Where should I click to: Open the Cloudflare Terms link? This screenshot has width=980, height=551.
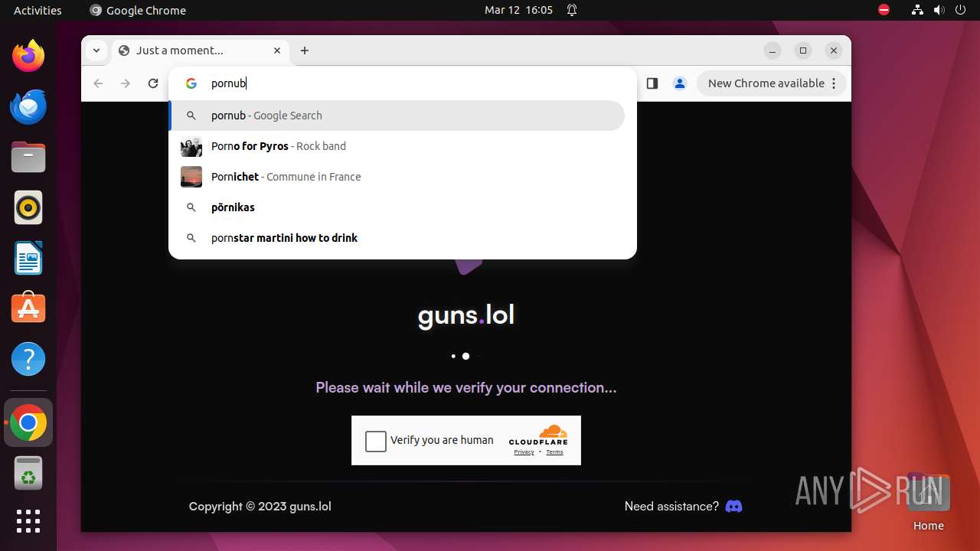coord(554,452)
